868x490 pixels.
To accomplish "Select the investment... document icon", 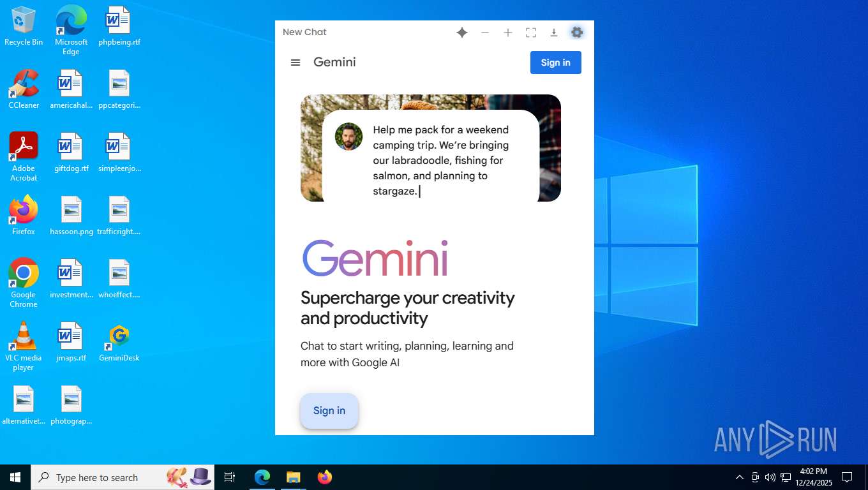I will point(71,279).
